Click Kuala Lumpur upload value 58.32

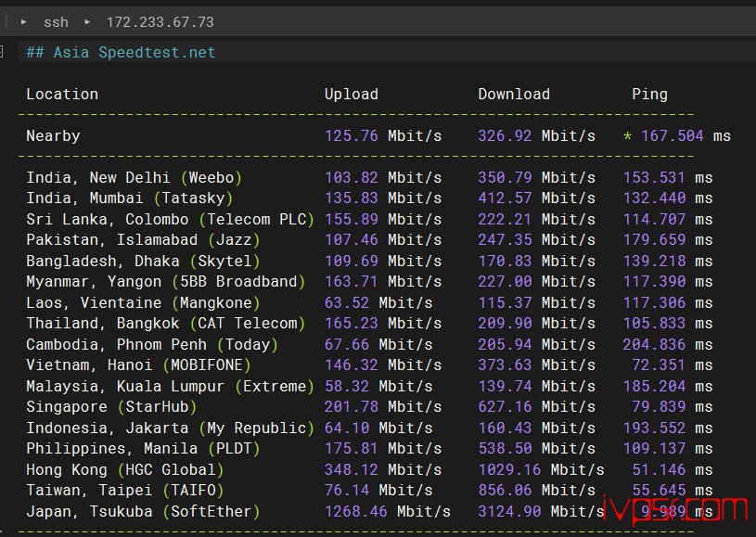[x=347, y=386]
